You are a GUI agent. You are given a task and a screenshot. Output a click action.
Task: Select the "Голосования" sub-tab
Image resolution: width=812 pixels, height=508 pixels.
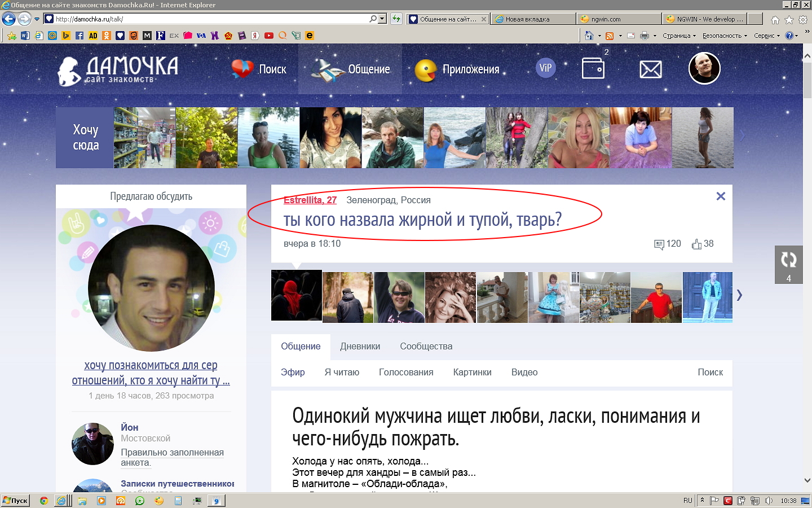click(406, 373)
